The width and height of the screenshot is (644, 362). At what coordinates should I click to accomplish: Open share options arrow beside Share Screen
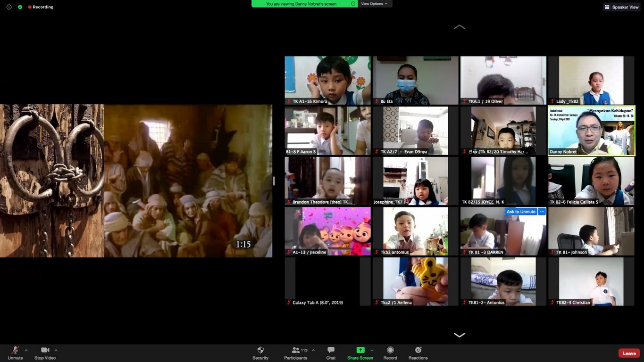[372, 350]
